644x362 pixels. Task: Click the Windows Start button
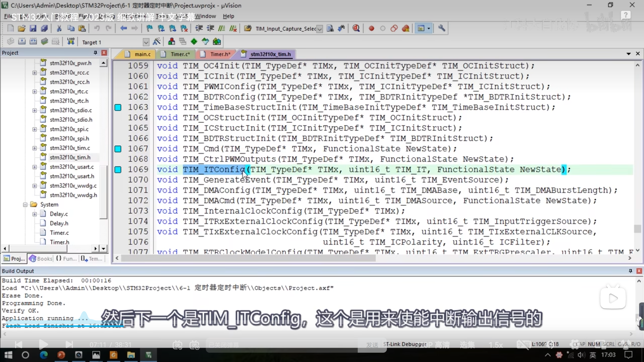pyautogui.click(x=8, y=355)
